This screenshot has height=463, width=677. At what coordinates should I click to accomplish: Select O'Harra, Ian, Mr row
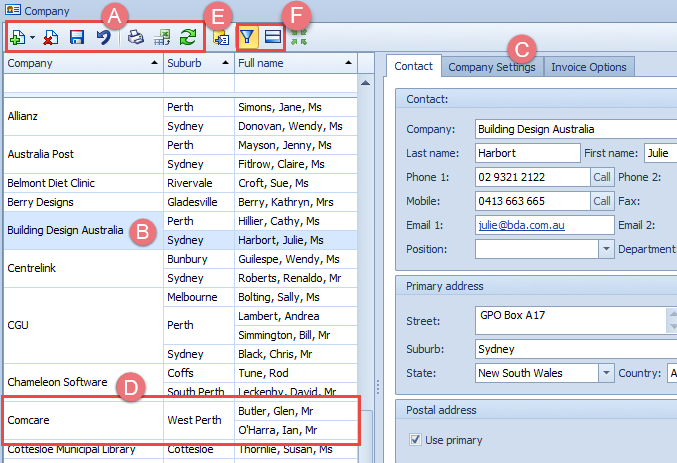coord(296,430)
